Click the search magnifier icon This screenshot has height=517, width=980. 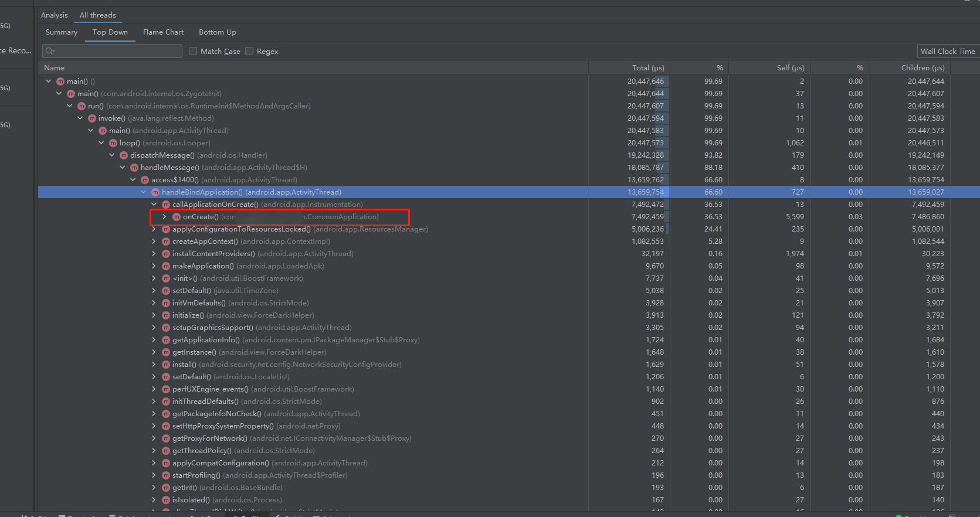pos(50,51)
